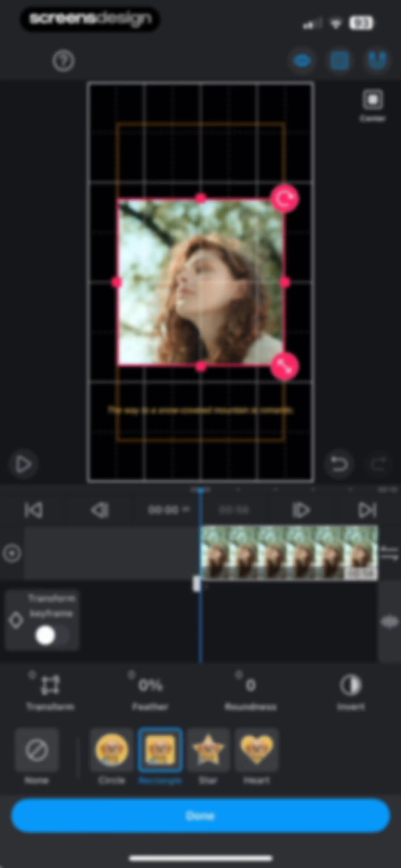Jump to the start of timeline

[34, 510]
